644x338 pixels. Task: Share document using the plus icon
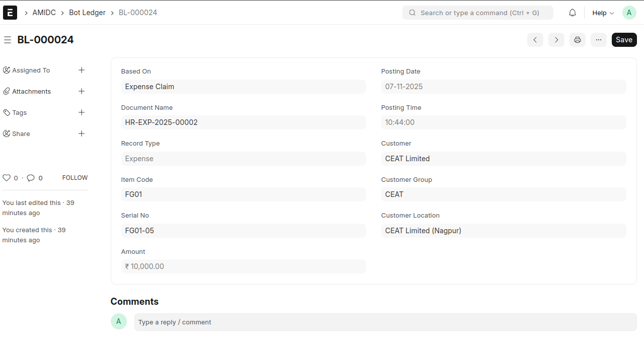[82, 133]
